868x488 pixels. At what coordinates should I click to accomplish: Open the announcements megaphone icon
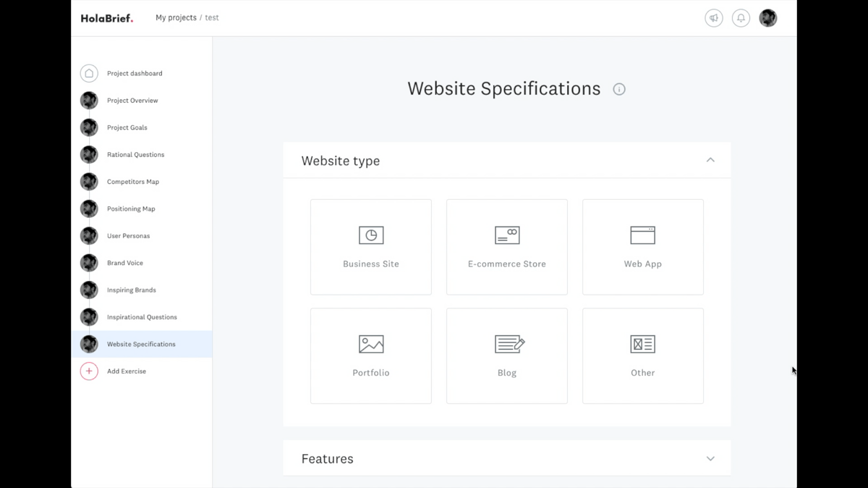tap(714, 18)
